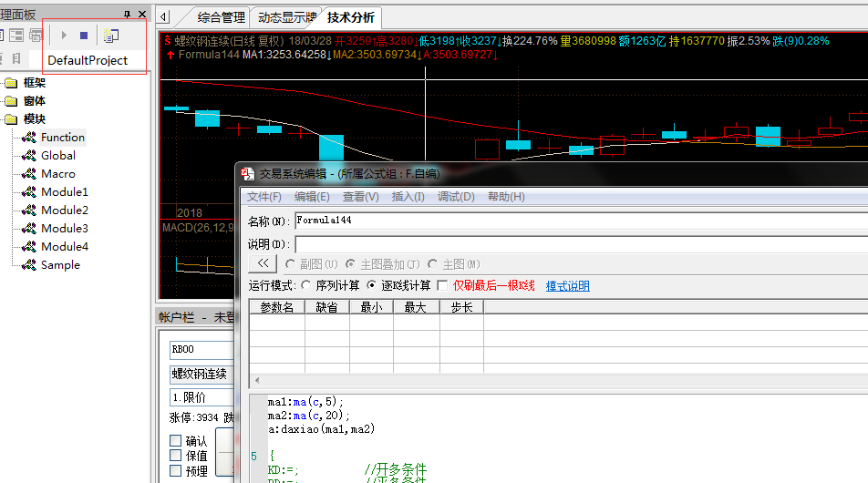868x483 pixels.
Task: Check the 保值 checkbox
Action: pos(176,456)
